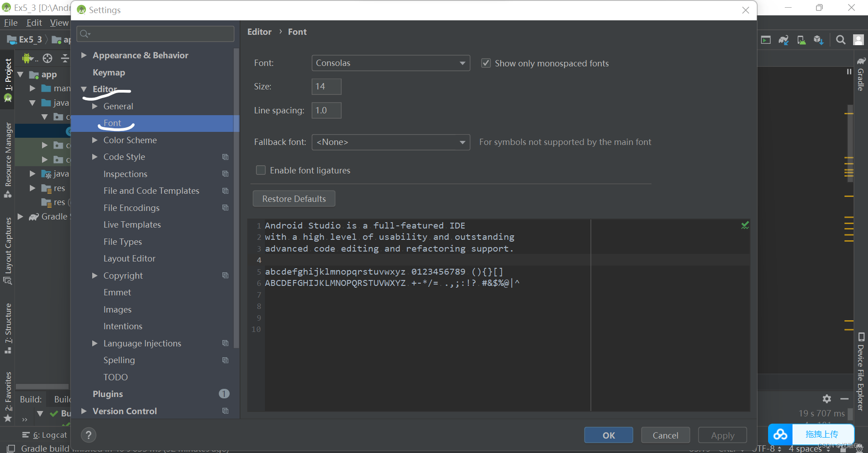Open the Resource Manager side tab

[x=8, y=160]
